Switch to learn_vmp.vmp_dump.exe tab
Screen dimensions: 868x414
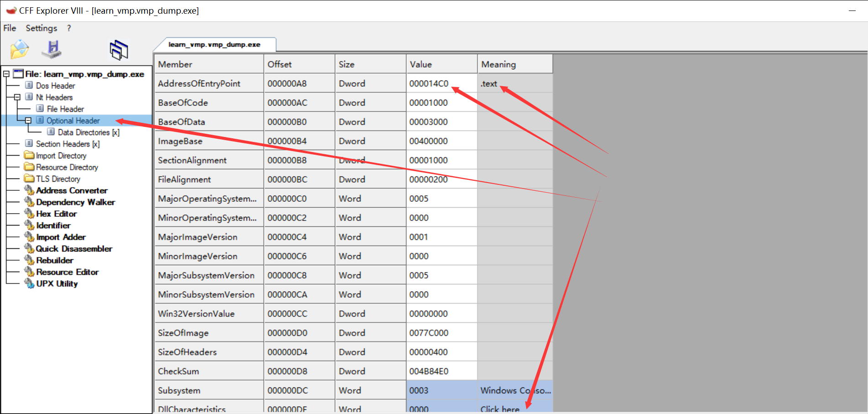point(214,45)
